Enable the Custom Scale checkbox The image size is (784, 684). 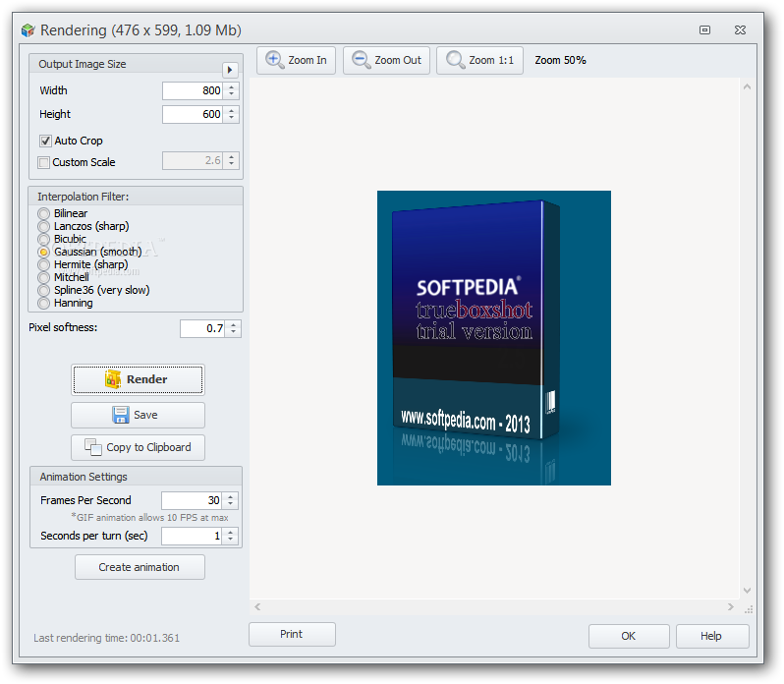pyautogui.click(x=43, y=162)
